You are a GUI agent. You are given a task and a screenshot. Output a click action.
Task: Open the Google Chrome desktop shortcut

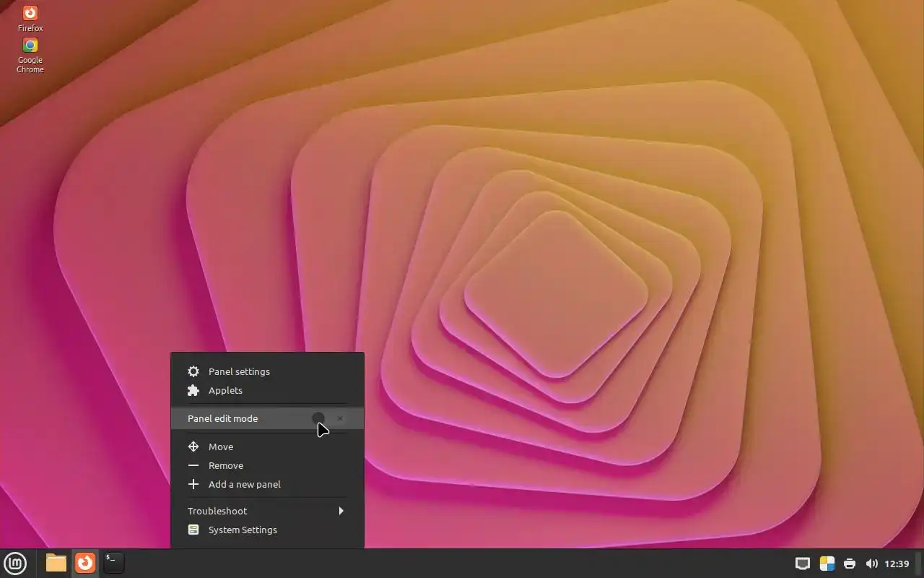pos(30,55)
